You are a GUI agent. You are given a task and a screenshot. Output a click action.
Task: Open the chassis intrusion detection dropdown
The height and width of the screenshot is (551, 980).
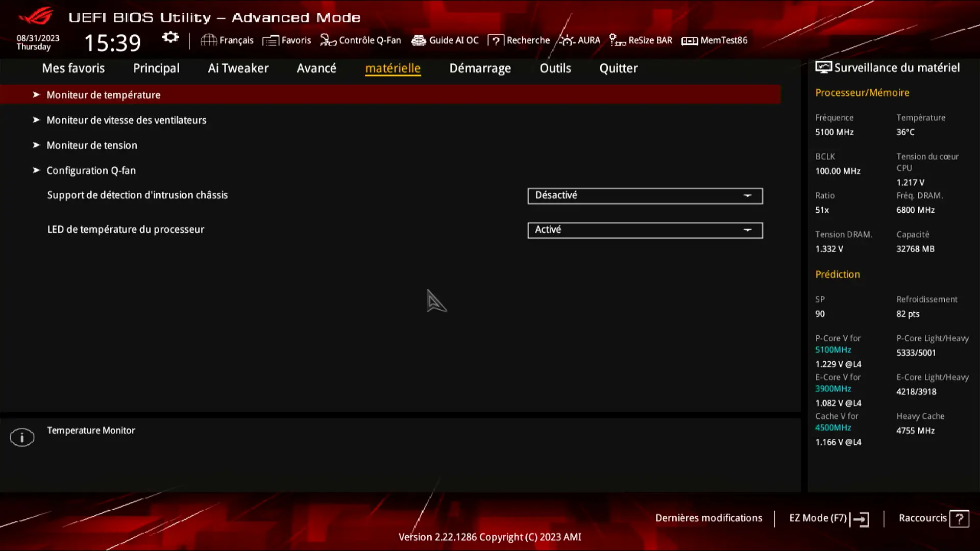[645, 195]
